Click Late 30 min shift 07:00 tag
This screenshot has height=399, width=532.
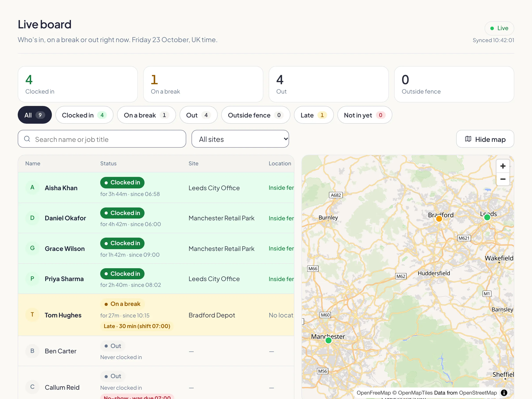(x=137, y=326)
